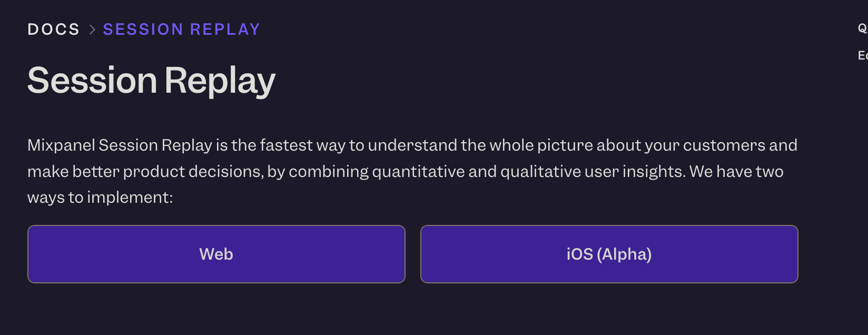
Task: Click the word "Replay" in the big title
Action: click(x=220, y=81)
